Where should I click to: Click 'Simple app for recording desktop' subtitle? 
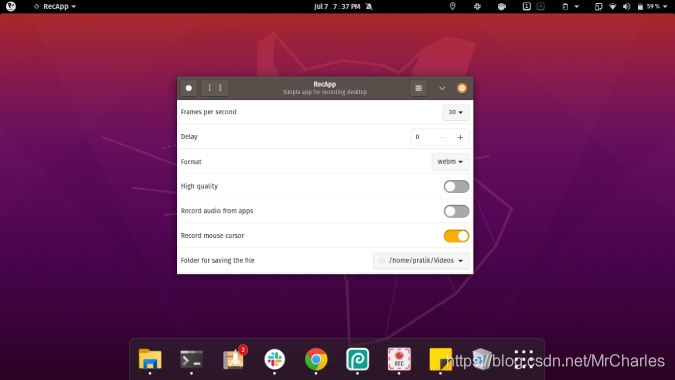pos(325,92)
